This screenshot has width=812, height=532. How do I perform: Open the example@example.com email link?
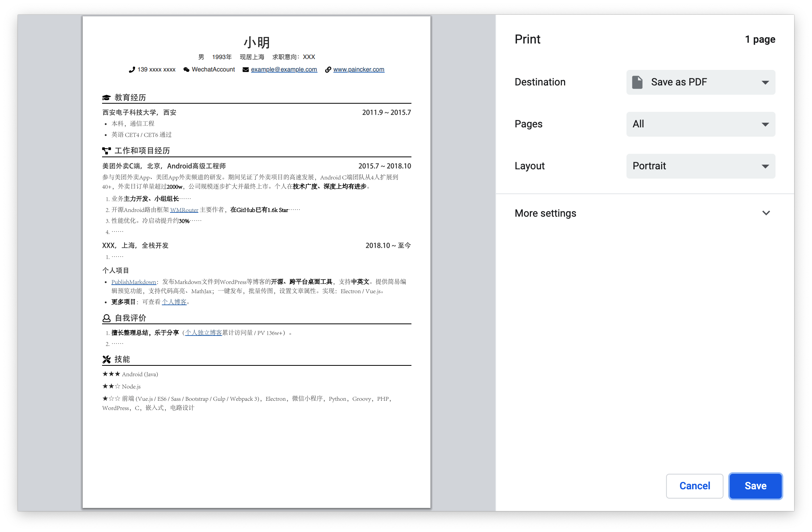(x=284, y=70)
